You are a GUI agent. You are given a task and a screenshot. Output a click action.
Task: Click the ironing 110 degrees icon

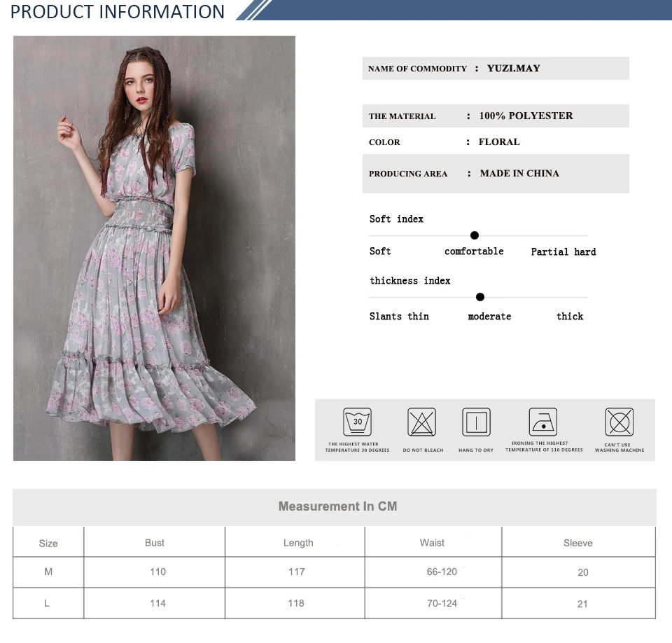point(543,422)
